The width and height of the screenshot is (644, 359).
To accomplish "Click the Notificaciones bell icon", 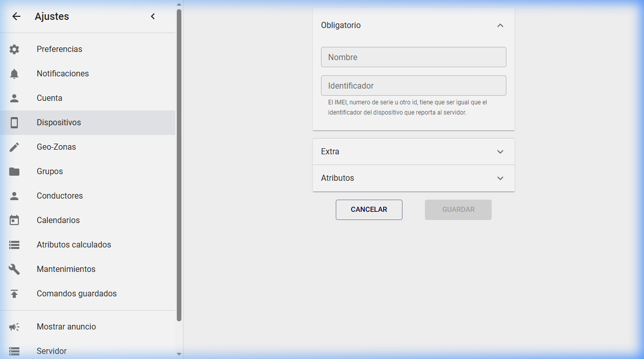I will 14,74.
